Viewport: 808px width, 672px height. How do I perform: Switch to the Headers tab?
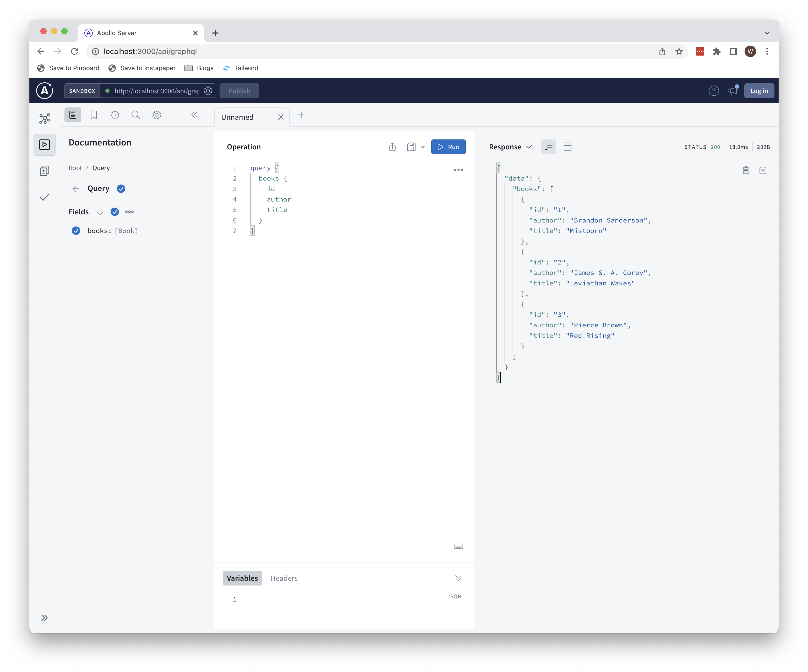284,578
